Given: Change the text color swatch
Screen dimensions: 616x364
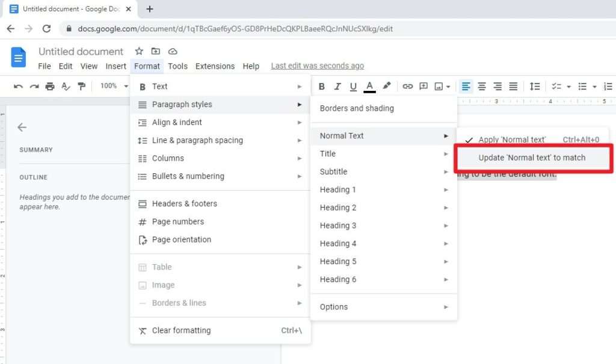Looking at the screenshot, I should click(x=369, y=86).
